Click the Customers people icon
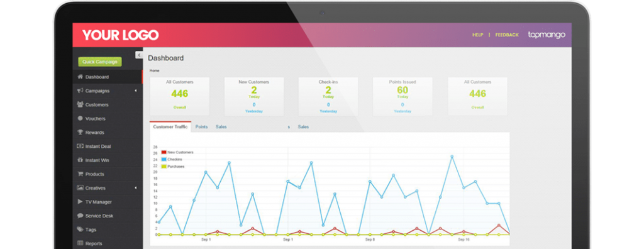The width and height of the screenshot is (644, 249). (x=80, y=104)
